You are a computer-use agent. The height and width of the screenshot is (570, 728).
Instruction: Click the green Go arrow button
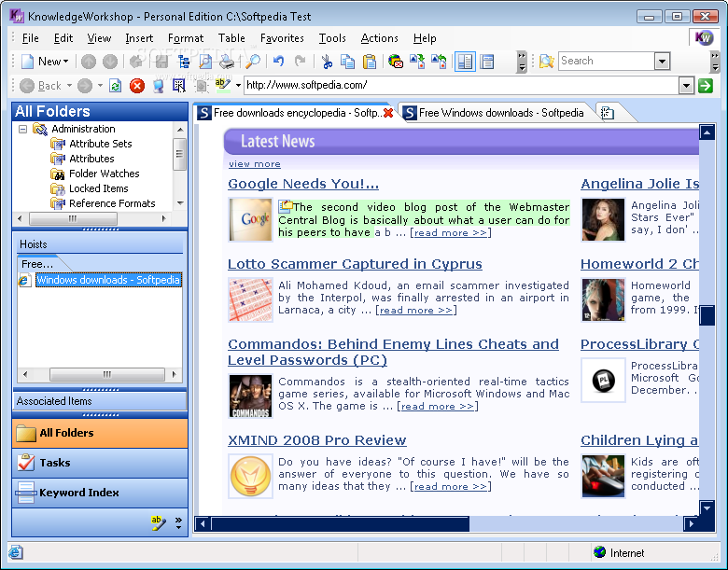click(x=706, y=86)
